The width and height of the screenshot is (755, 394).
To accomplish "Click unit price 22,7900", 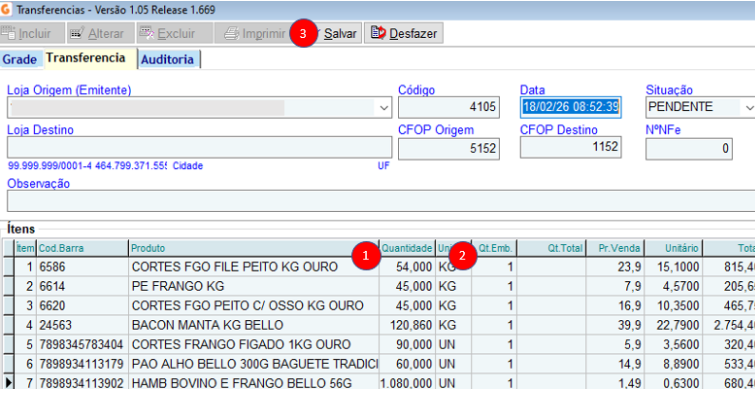I will pos(674,325).
